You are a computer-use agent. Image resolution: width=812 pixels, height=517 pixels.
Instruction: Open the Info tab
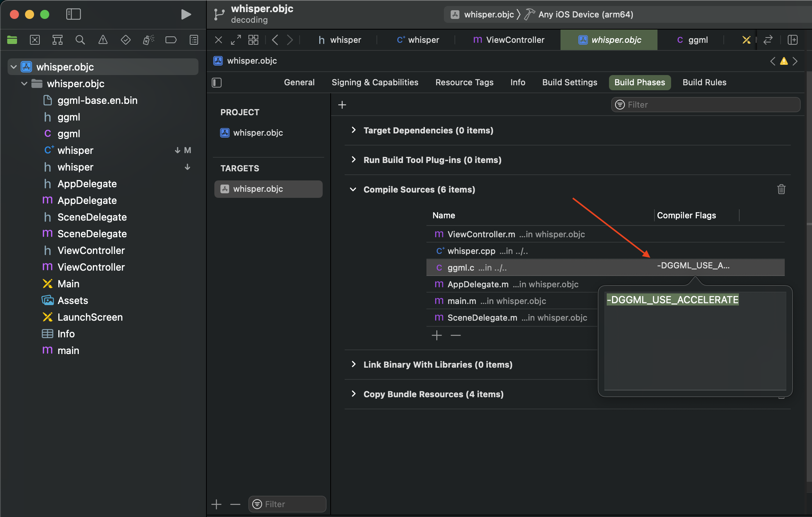click(518, 82)
